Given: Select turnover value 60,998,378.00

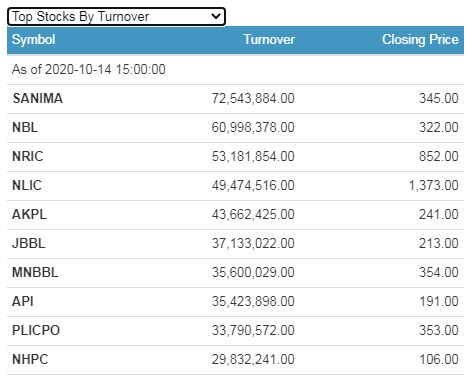Looking at the screenshot, I should tap(253, 127).
